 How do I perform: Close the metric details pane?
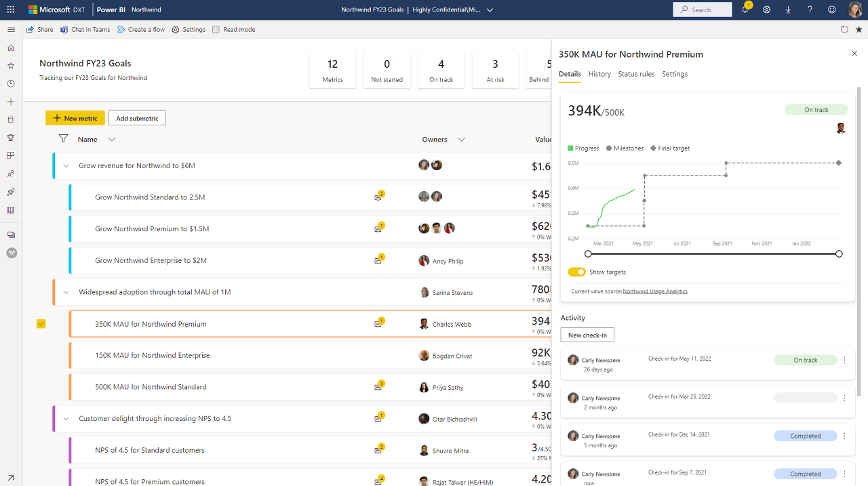click(x=854, y=54)
